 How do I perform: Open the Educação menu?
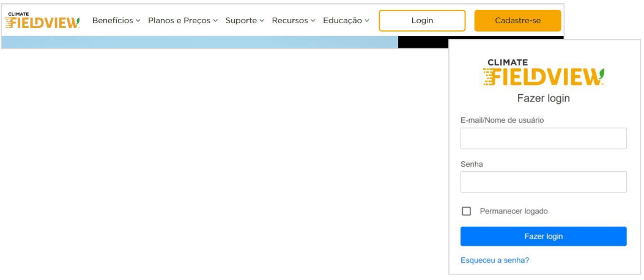coord(346,21)
